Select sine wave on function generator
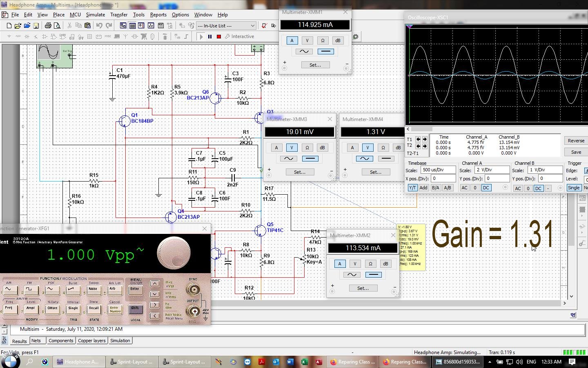This screenshot has width=588, height=368. click(x=10, y=290)
